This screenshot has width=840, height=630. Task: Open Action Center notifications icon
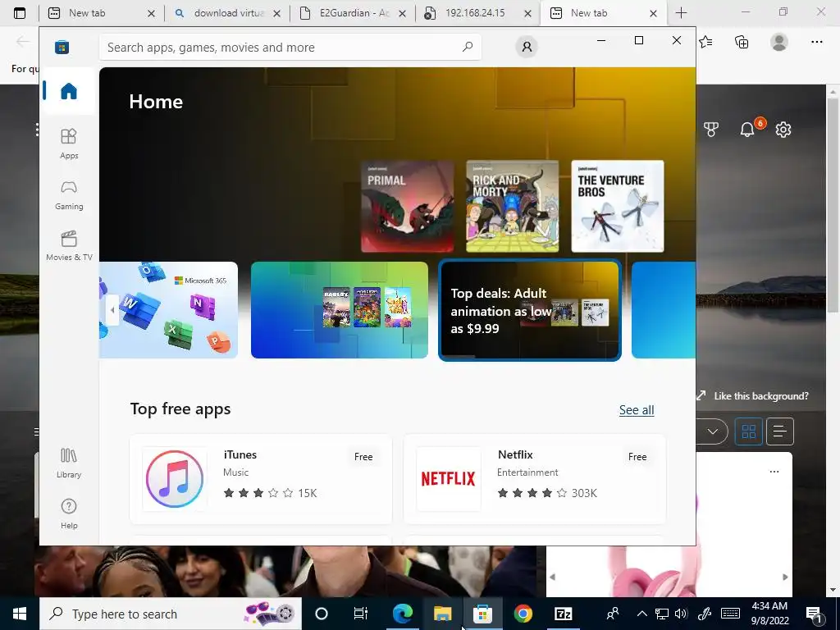point(815,614)
